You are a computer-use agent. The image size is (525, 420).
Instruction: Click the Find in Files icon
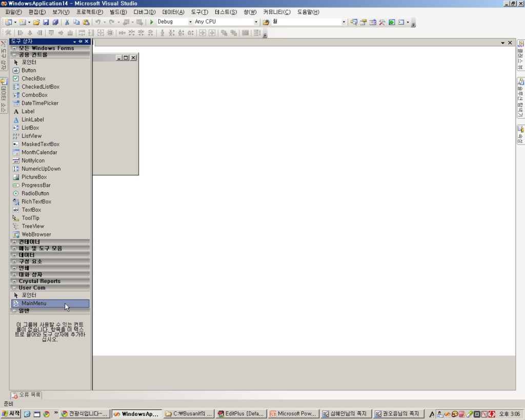click(x=266, y=22)
